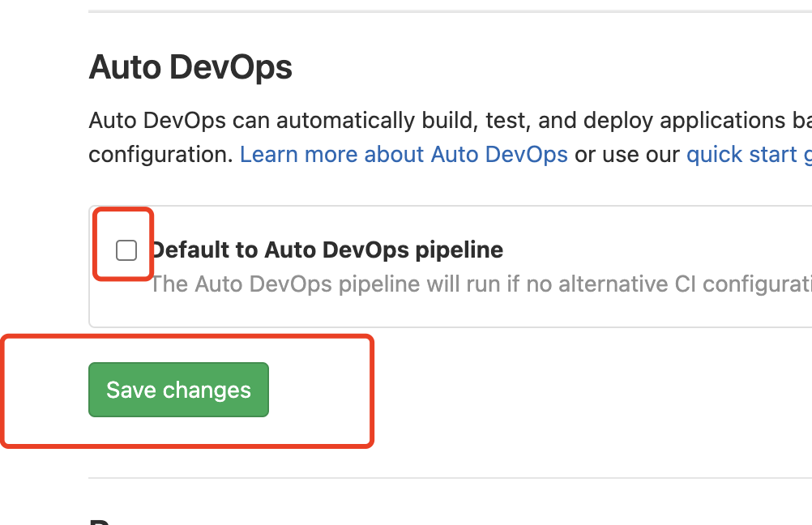The height and width of the screenshot is (525, 812).
Task: Click the word configuration before the Learn more link
Action: 161,154
